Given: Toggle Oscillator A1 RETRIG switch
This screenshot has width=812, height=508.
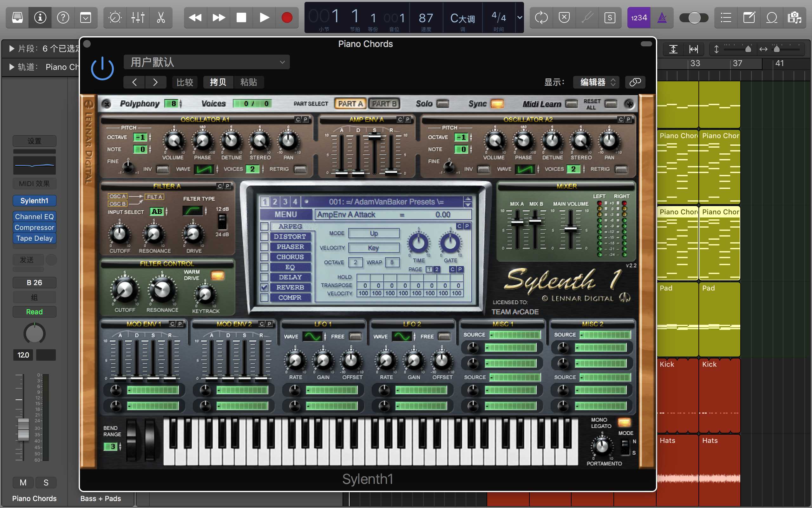Looking at the screenshot, I should tap(300, 169).
